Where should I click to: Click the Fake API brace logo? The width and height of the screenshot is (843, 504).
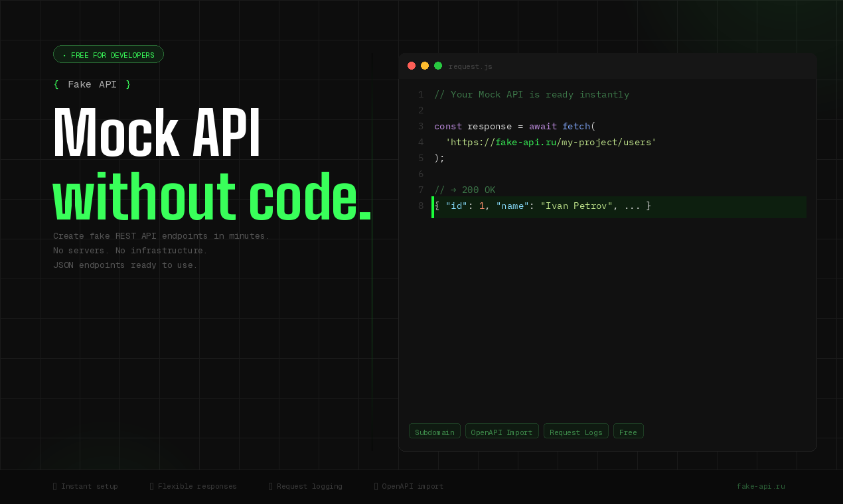[92, 84]
